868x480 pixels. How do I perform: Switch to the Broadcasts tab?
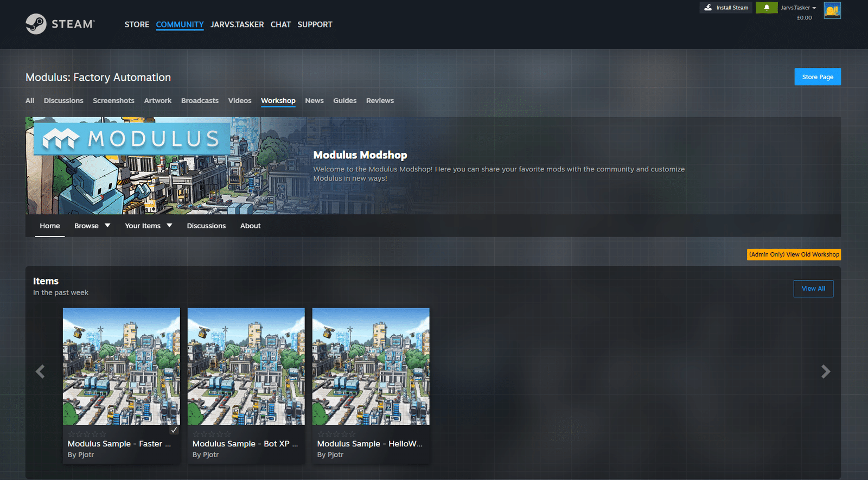pyautogui.click(x=200, y=101)
